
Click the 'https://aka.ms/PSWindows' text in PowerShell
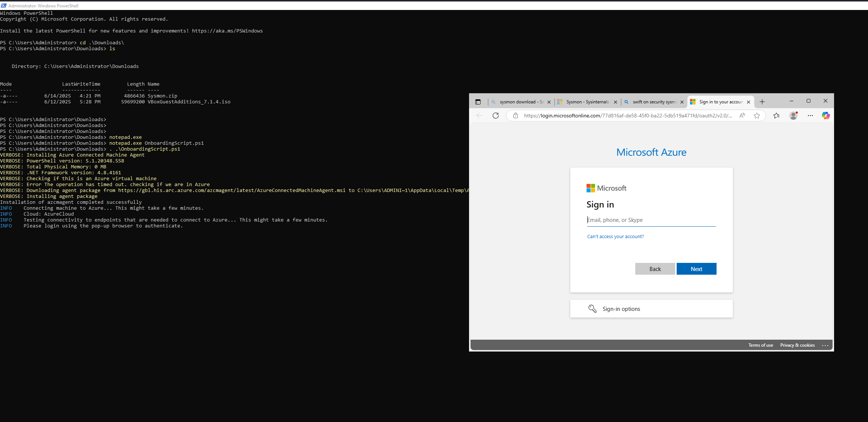(227, 31)
